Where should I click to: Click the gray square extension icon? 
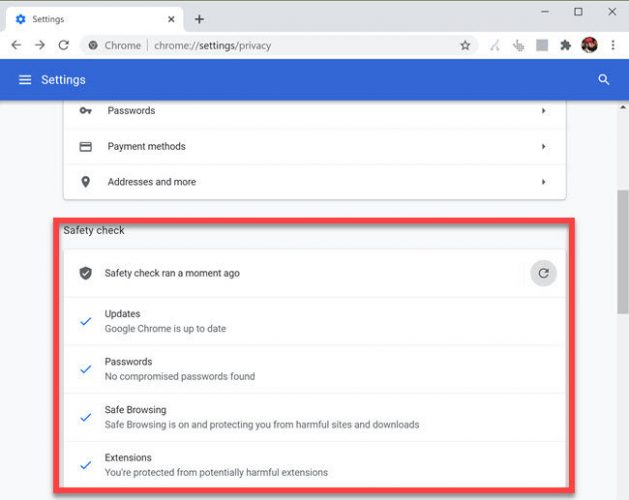point(542,45)
